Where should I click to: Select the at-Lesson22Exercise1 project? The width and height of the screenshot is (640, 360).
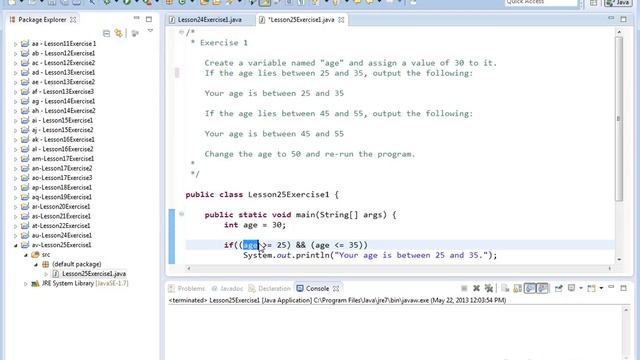[x=61, y=226]
